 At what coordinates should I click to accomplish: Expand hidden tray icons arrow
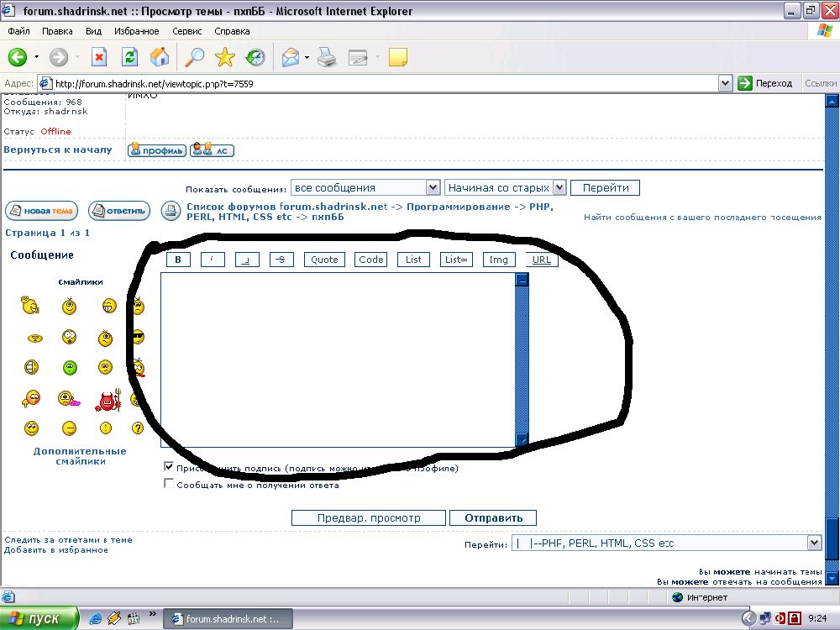click(748, 619)
